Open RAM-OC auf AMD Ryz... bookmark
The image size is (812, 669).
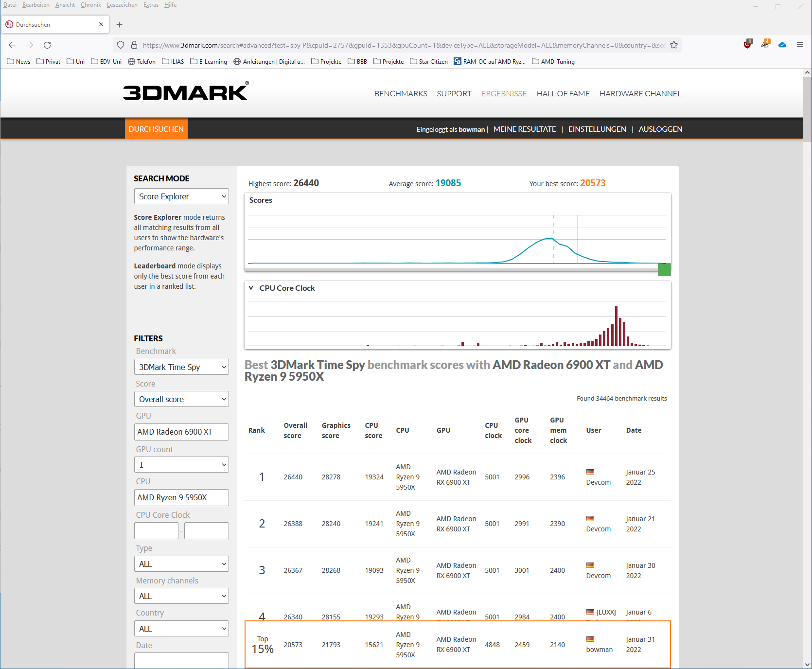(x=490, y=62)
